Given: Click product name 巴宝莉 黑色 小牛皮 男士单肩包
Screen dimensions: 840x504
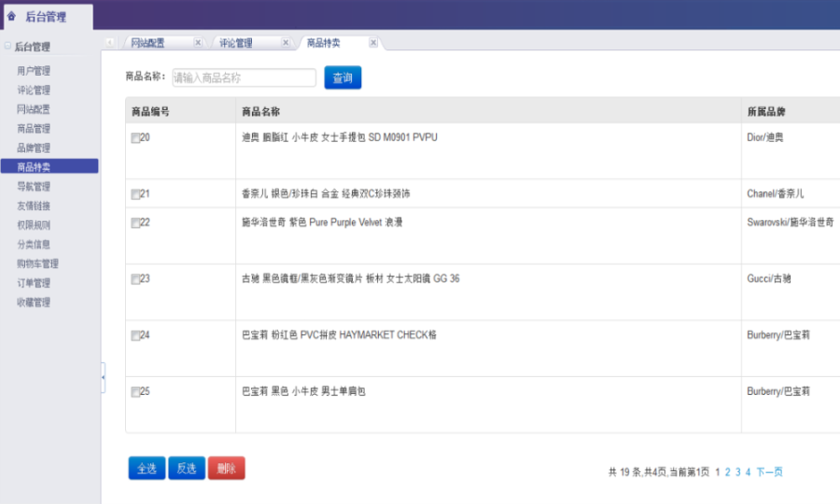Looking at the screenshot, I should coord(303,391).
